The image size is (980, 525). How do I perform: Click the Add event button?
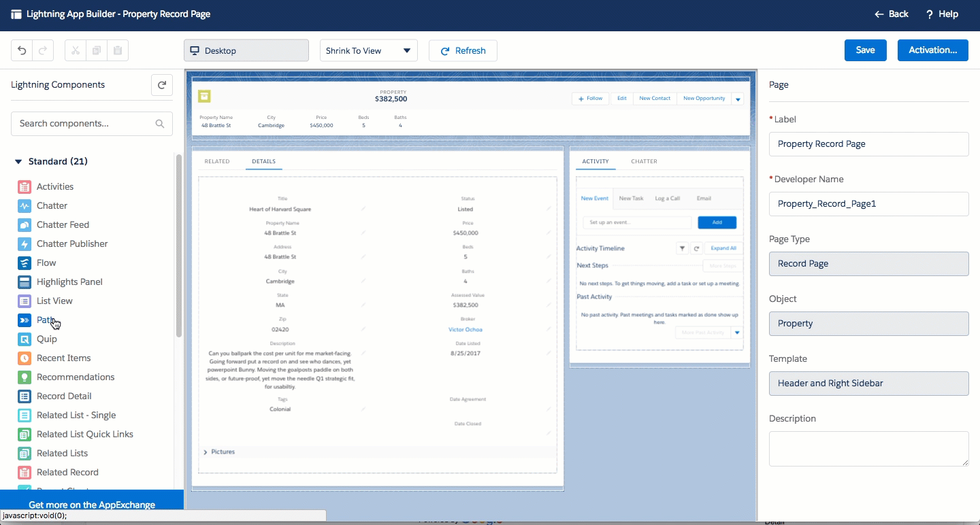[717, 222]
